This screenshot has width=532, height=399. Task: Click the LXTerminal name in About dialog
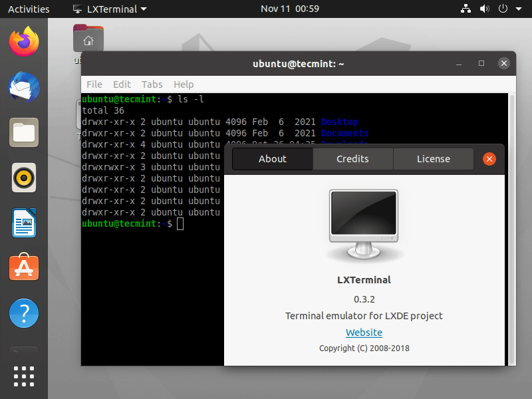pos(364,280)
